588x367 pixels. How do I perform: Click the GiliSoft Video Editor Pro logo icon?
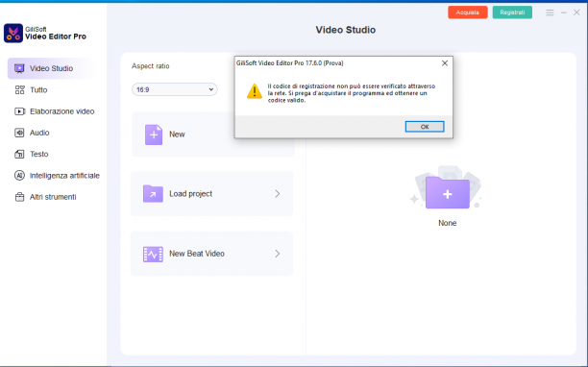click(13, 33)
